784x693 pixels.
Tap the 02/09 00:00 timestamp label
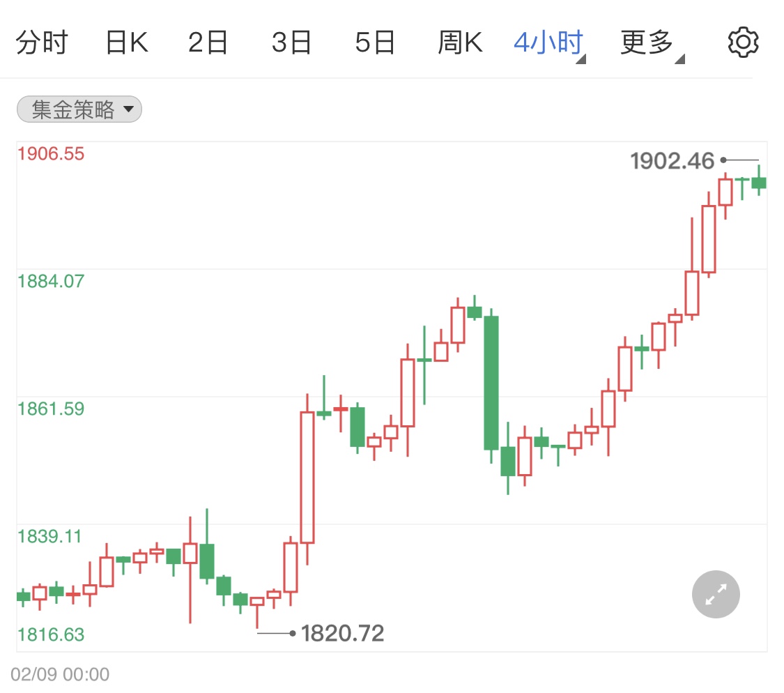click(60, 673)
